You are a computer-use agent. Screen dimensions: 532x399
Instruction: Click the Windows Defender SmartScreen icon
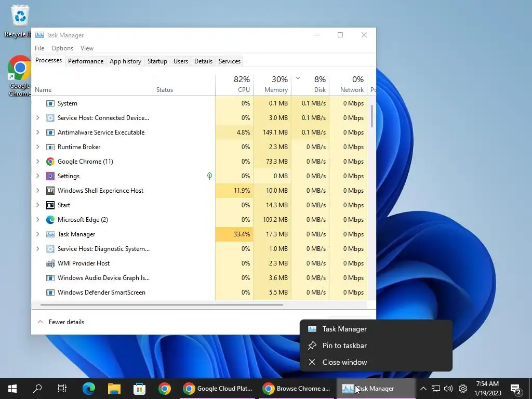(x=50, y=292)
